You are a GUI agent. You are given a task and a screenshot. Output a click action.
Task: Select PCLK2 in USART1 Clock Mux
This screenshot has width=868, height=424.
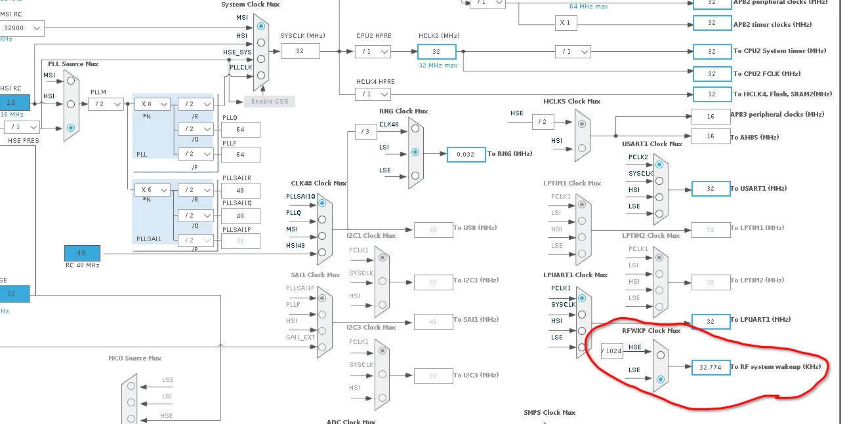pos(659,164)
